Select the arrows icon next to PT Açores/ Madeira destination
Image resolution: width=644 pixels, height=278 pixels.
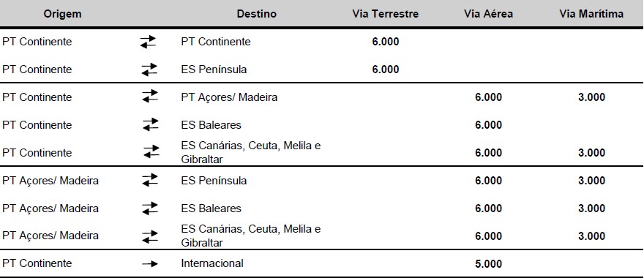coord(150,97)
